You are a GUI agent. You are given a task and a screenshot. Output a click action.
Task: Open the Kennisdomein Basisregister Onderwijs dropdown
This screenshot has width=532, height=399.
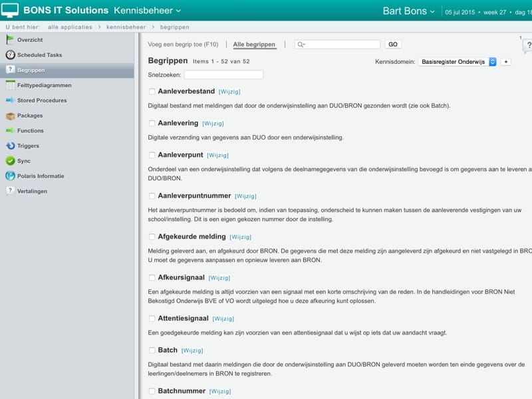[458, 62]
